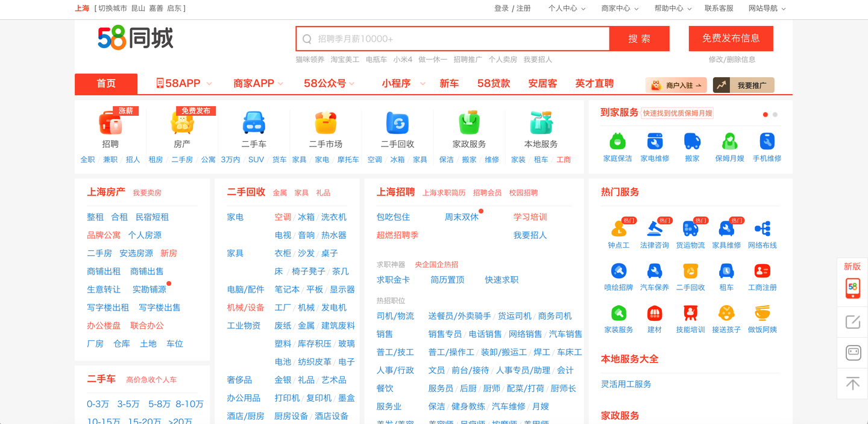Open the 新车 navigation tab
The height and width of the screenshot is (424, 868).
pos(449,84)
